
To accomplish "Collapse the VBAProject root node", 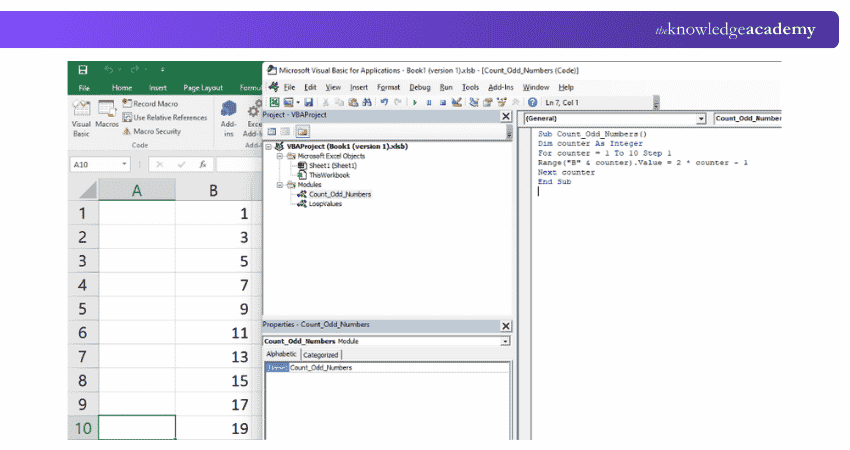I will pos(268,146).
